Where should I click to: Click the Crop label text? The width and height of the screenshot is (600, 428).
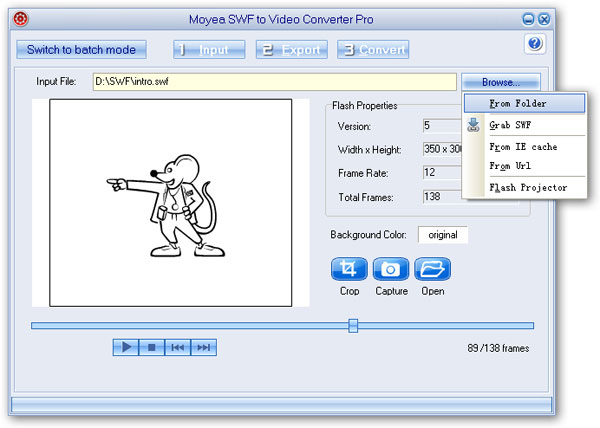[x=349, y=291]
